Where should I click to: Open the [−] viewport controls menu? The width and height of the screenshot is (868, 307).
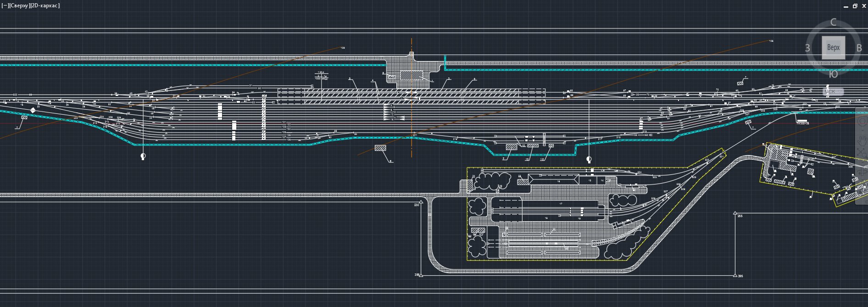(x=5, y=6)
